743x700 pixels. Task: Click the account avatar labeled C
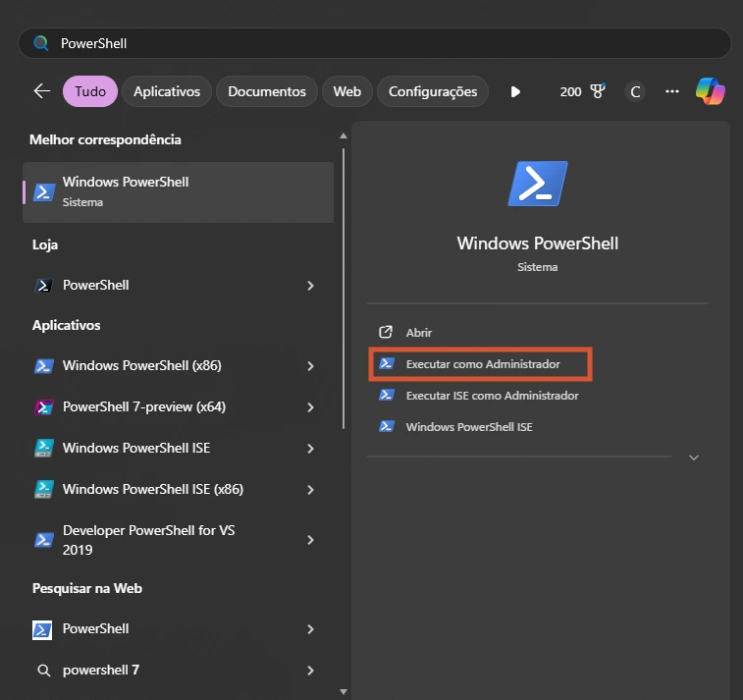coord(635,91)
